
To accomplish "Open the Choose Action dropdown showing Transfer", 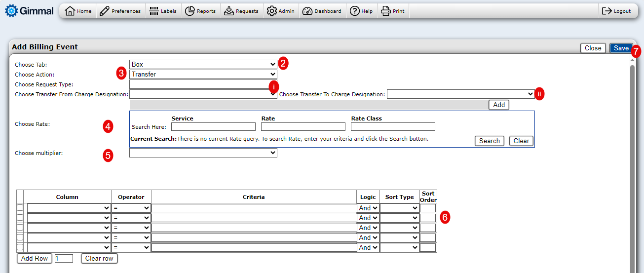I will [x=203, y=75].
